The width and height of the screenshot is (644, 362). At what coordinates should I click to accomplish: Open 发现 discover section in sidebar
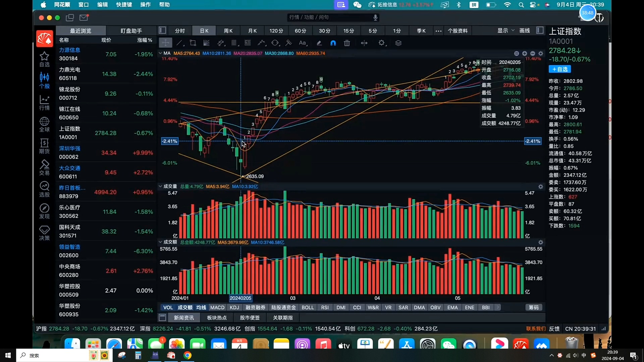tap(44, 211)
